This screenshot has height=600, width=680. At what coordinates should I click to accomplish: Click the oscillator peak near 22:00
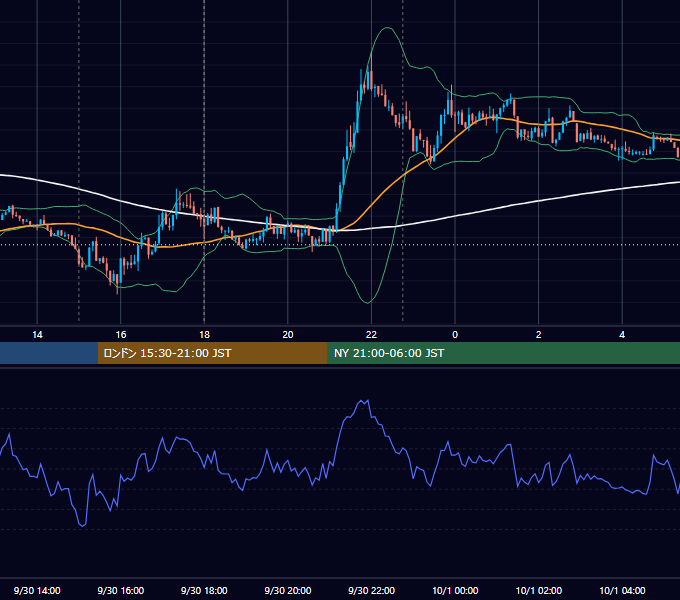[363, 402]
